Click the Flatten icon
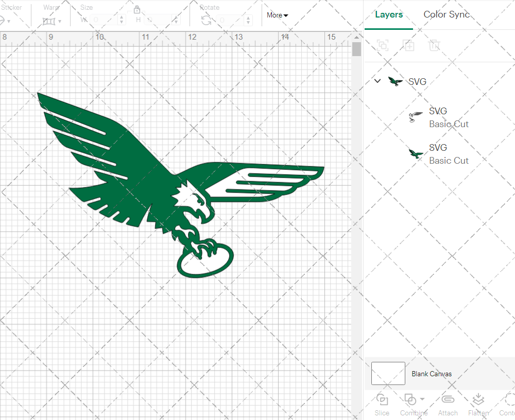 click(478, 404)
